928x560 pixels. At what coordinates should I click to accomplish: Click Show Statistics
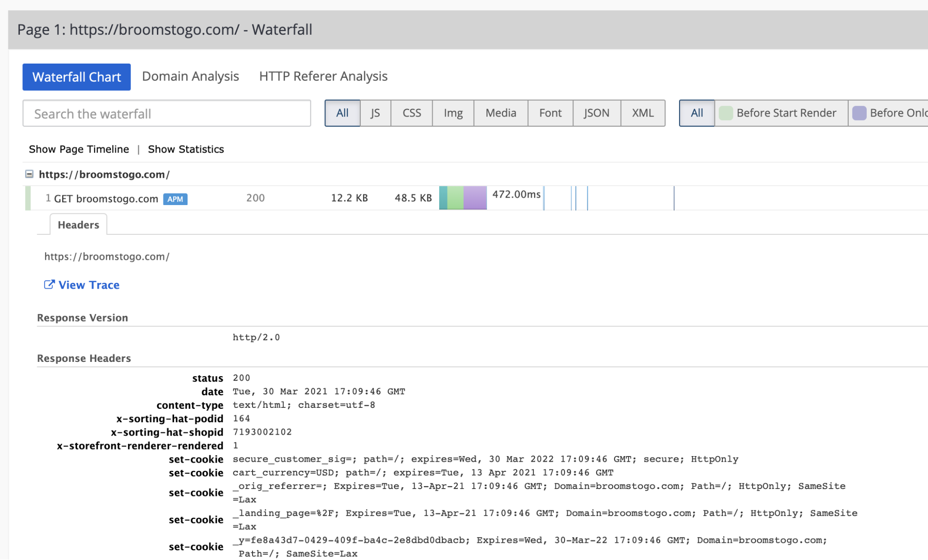[x=186, y=149]
